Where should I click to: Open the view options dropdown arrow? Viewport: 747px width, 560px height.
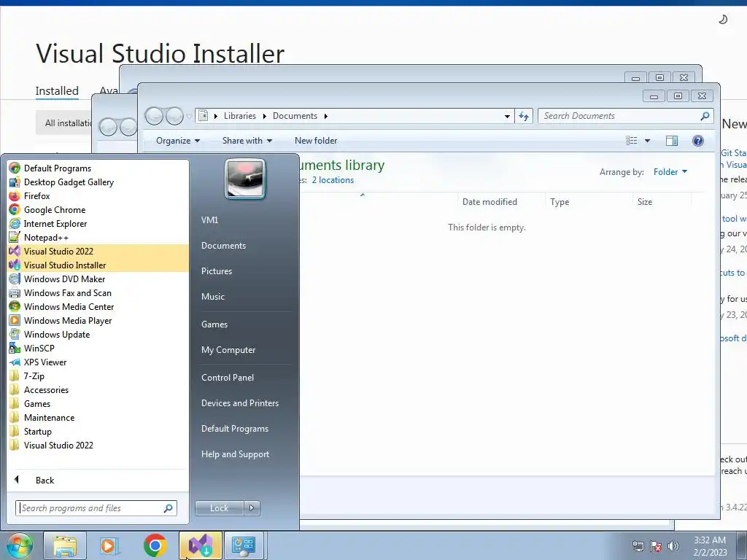647,141
